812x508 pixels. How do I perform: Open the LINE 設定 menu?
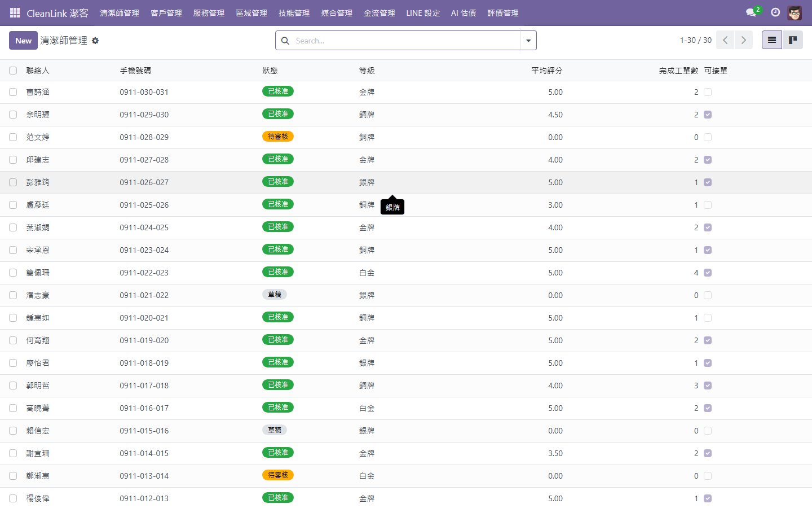422,13
